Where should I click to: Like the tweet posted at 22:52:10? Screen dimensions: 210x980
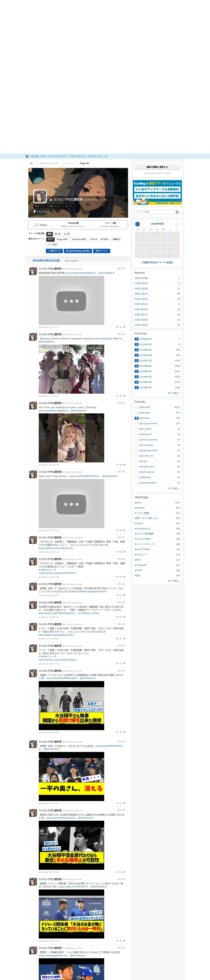124,530
